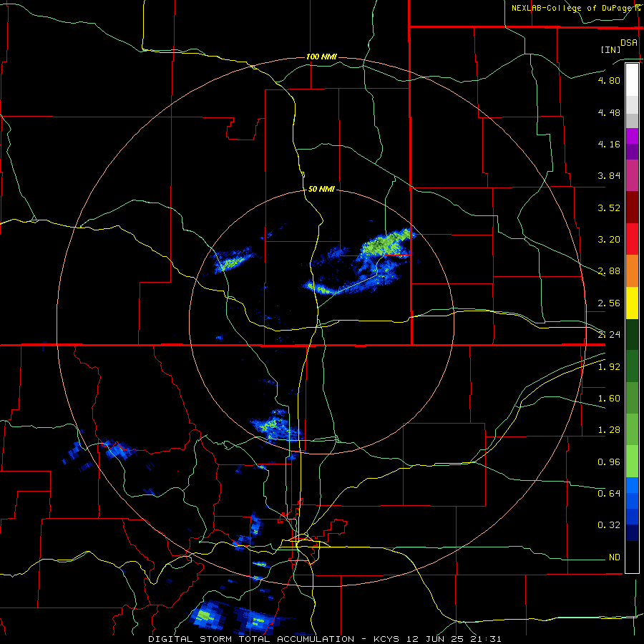This screenshot has width=644, height=644.
Task: Click the 1.60 scale label
Action: tap(609, 399)
